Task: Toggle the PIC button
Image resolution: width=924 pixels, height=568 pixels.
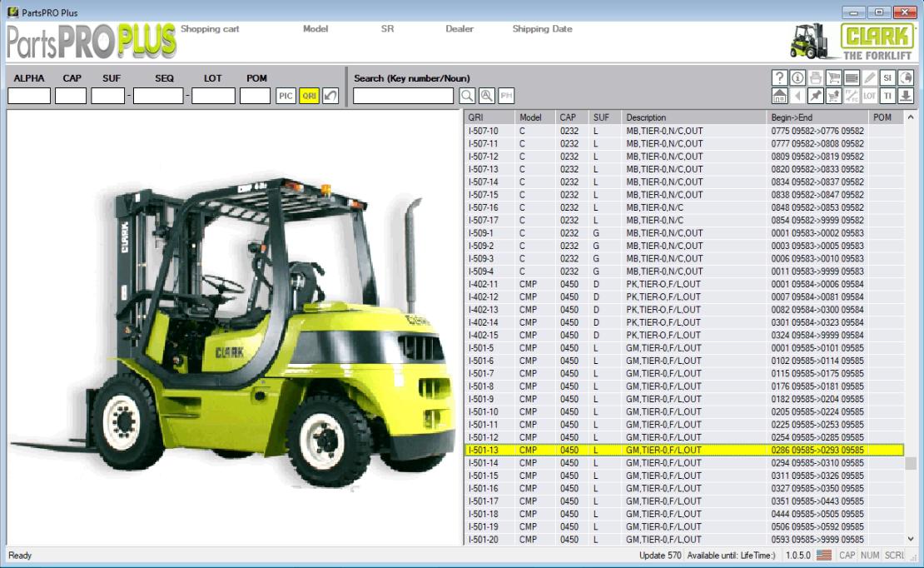Action: click(286, 96)
